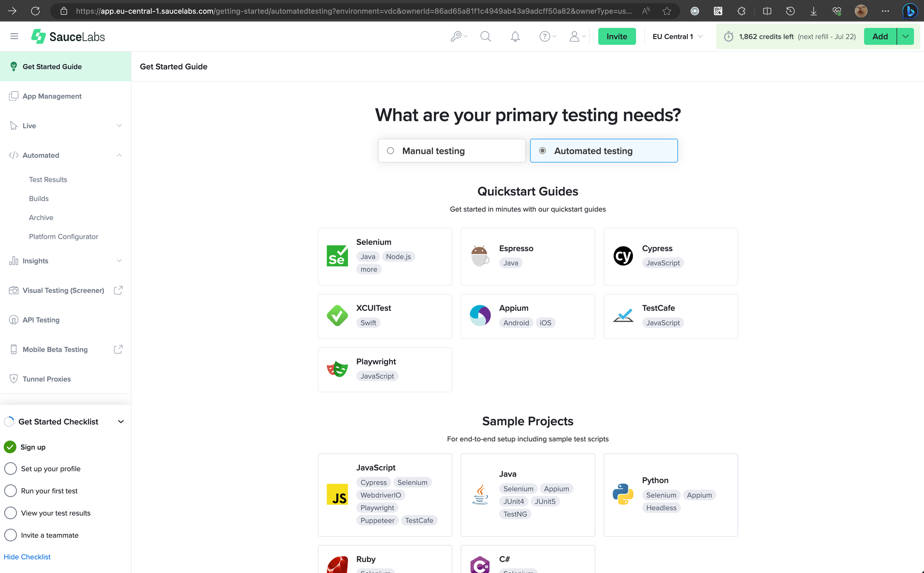Open Test Results in sidebar

tap(48, 180)
